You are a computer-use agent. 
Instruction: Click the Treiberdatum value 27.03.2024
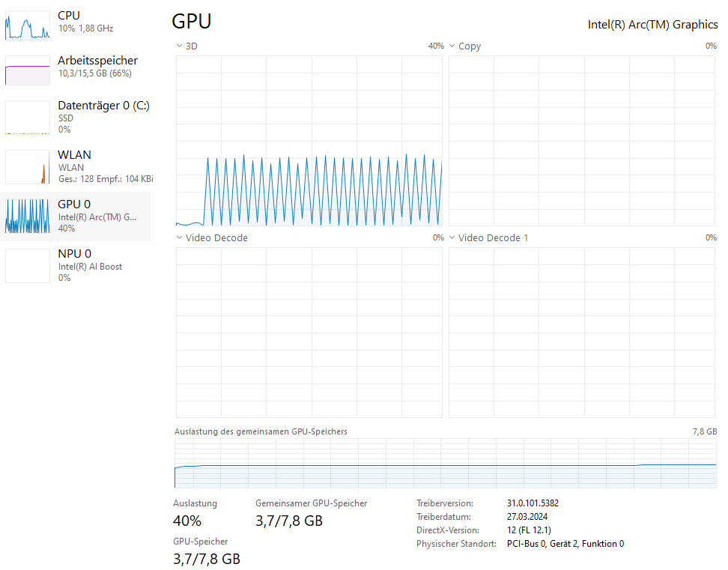click(527, 517)
